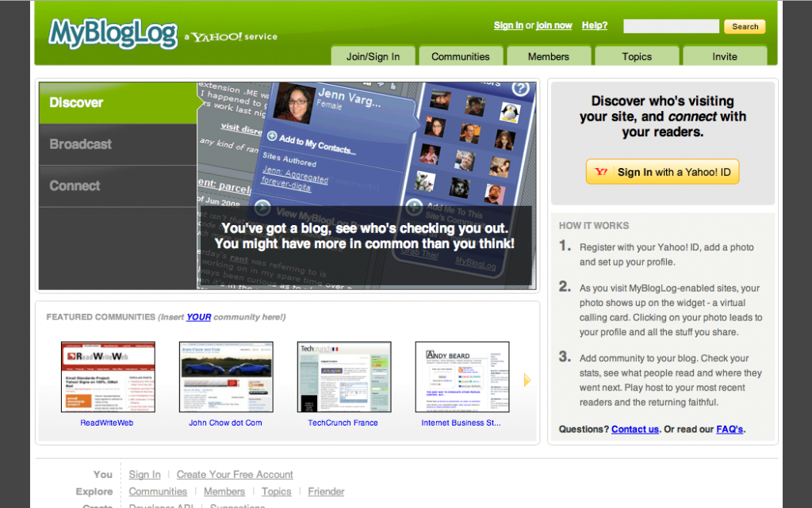Open the Andy Beard Internet Business thumbnail
Viewport: 812px width, 508px height.
pyautogui.click(x=462, y=377)
